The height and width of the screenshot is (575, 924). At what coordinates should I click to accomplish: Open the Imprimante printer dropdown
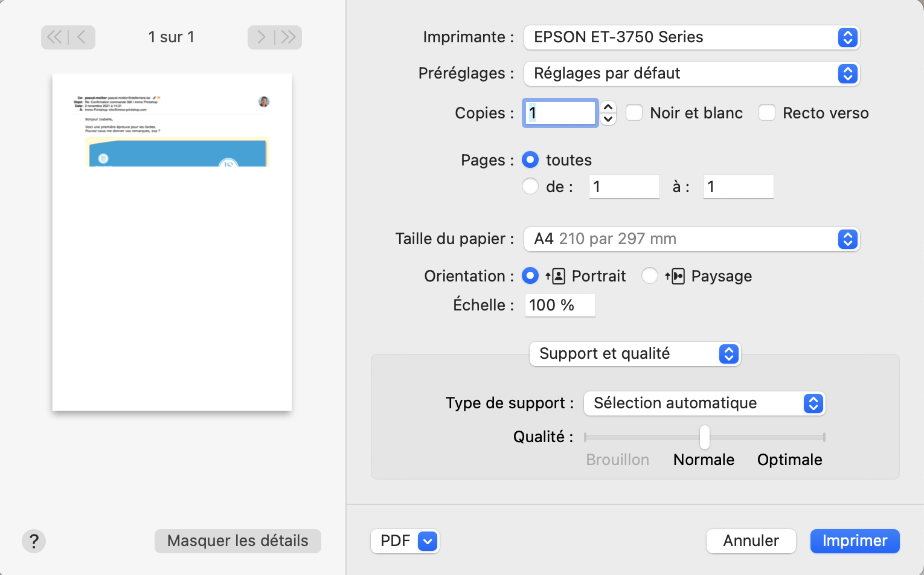[x=691, y=37]
